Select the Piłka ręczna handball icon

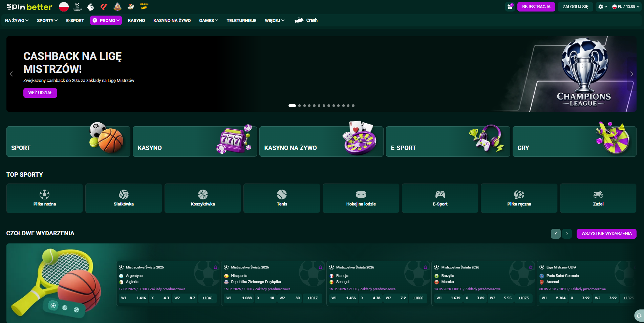click(519, 194)
